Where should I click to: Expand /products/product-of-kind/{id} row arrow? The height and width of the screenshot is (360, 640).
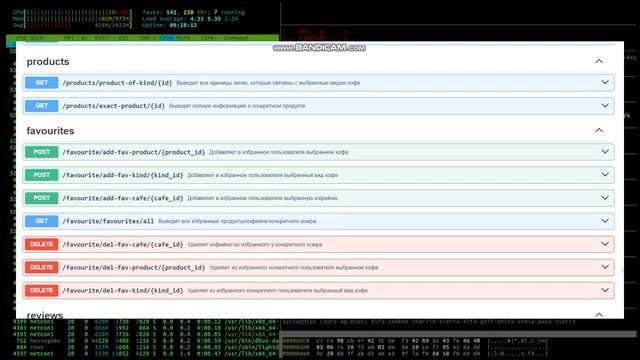[605, 82]
